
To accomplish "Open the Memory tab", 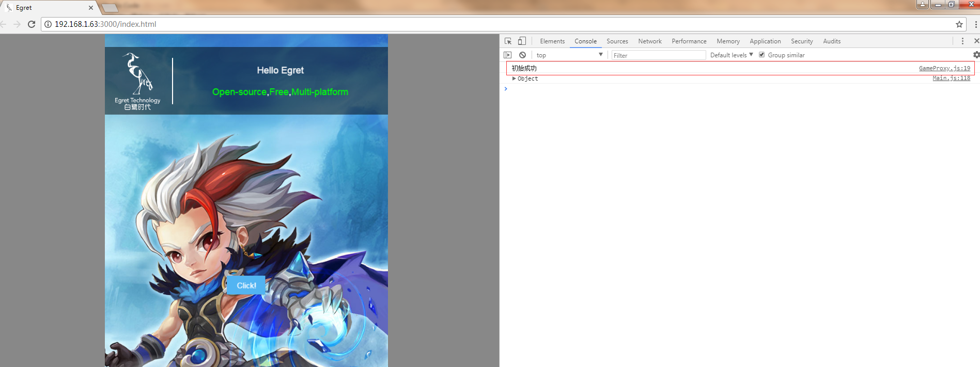I will (x=728, y=41).
